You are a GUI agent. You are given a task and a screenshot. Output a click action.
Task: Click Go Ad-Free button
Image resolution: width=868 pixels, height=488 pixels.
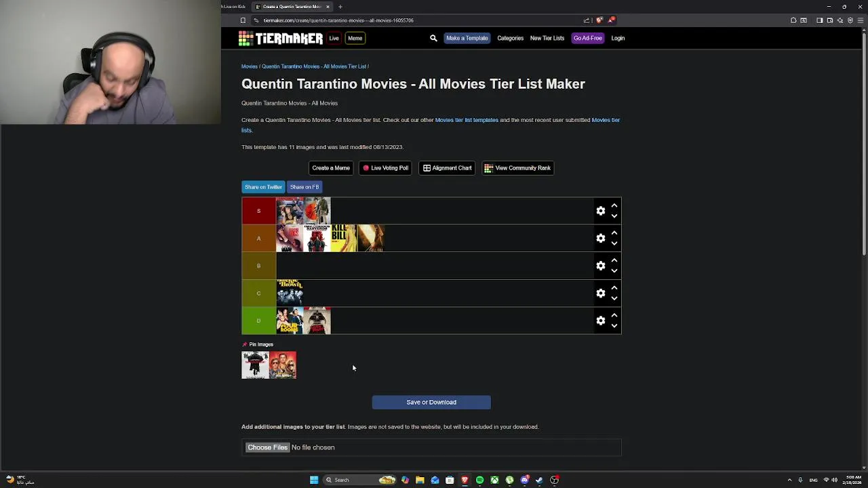[x=587, y=39]
